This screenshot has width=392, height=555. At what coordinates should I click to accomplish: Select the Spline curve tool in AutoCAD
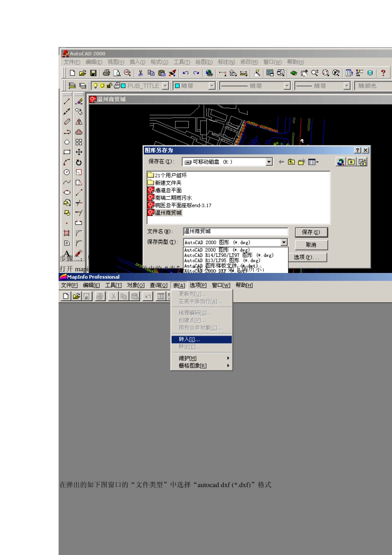click(x=67, y=183)
